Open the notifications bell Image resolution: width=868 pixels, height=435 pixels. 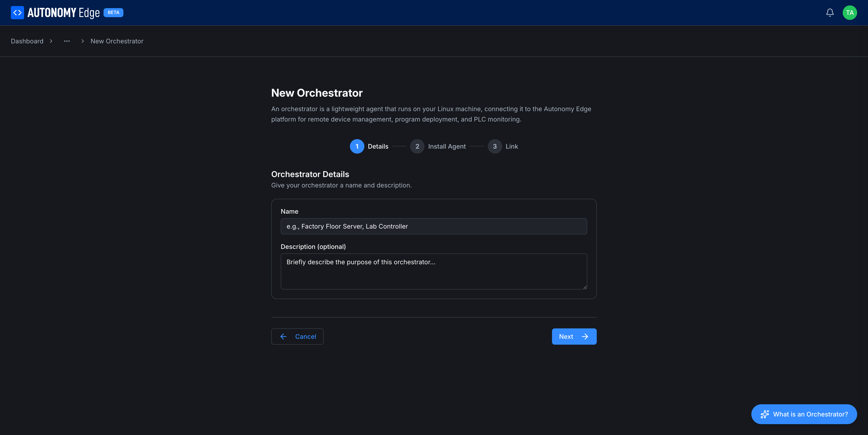(x=830, y=12)
